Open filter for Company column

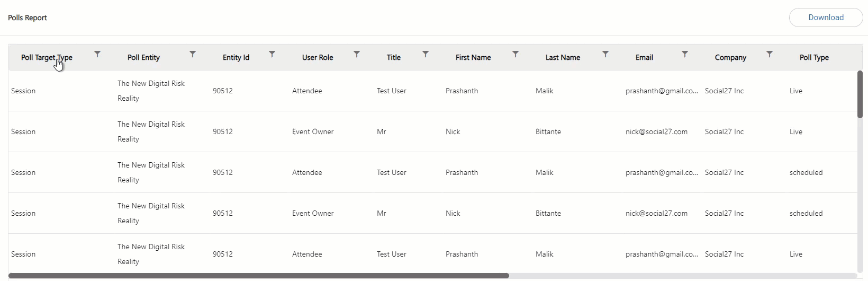[770, 54]
